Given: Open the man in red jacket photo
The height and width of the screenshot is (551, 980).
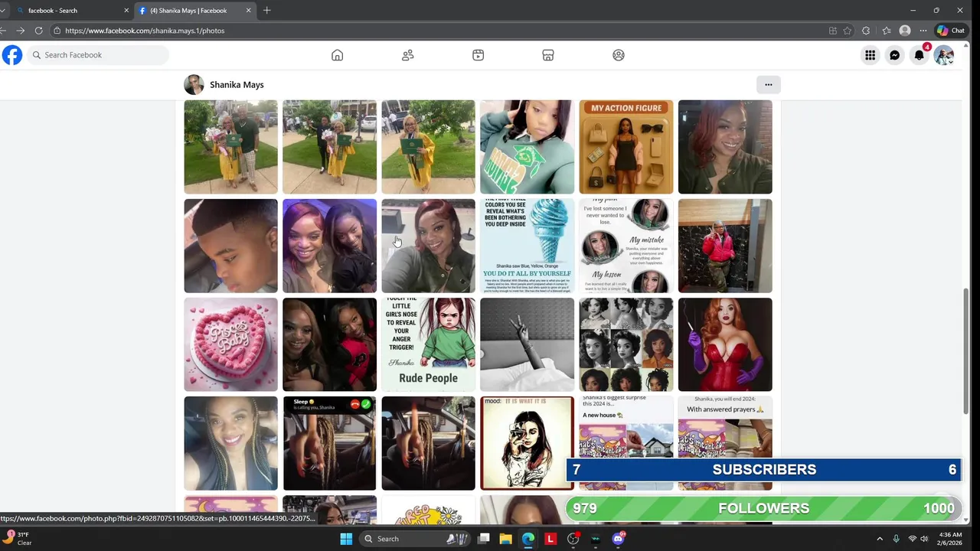Looking at the screenshot, I should coord(725,246).
